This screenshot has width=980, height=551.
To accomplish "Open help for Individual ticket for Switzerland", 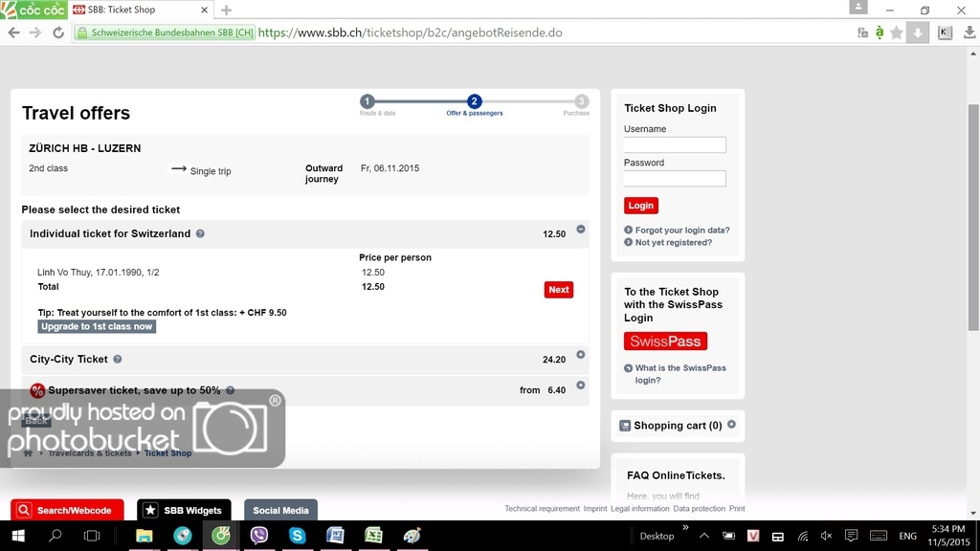I will 200,233.
